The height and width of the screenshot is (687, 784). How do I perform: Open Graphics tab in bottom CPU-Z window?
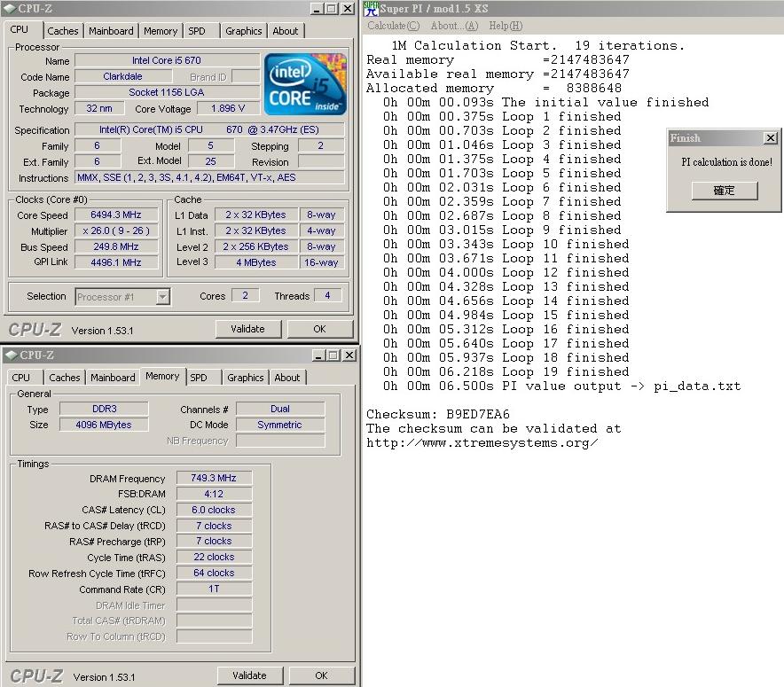click(x=246, y=378)
